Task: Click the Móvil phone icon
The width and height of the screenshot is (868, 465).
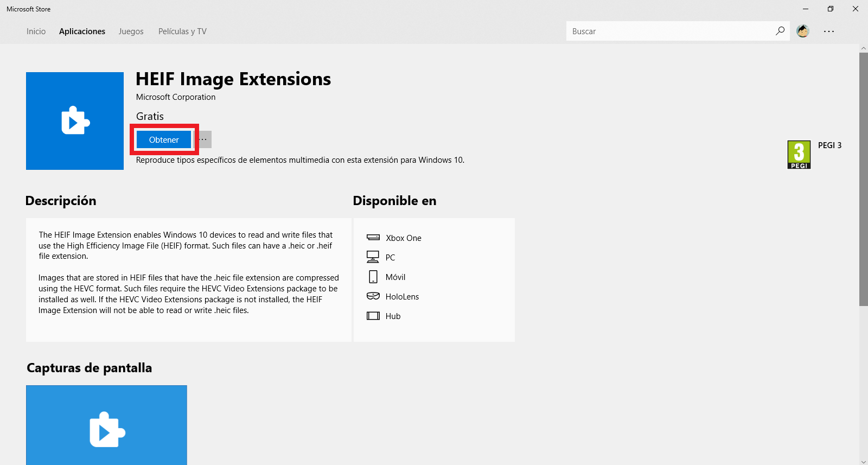Action: click(x=373, y=277)
